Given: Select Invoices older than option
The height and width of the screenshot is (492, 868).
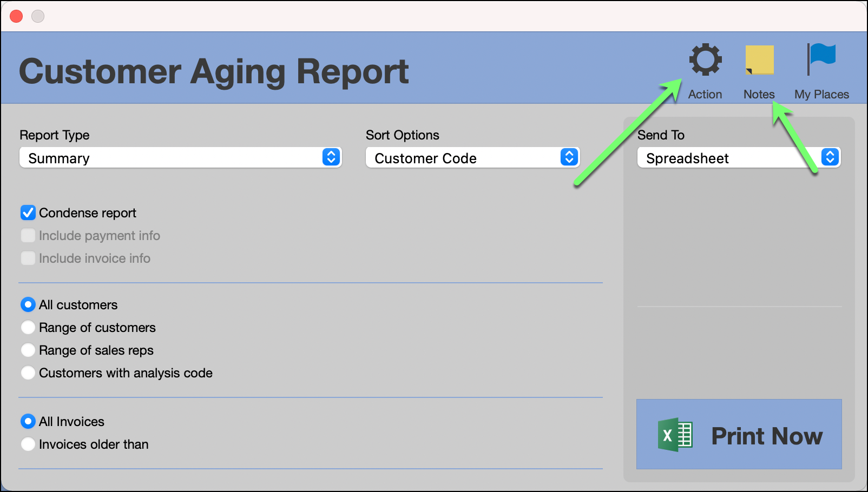Looking at the screenshot, I should (x=28, y=444).
